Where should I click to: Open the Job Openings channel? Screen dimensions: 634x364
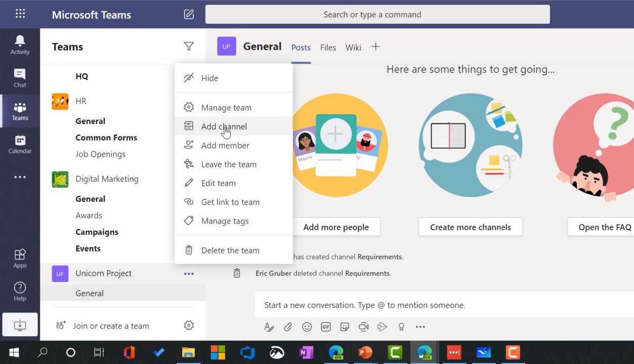coord(100,154)
